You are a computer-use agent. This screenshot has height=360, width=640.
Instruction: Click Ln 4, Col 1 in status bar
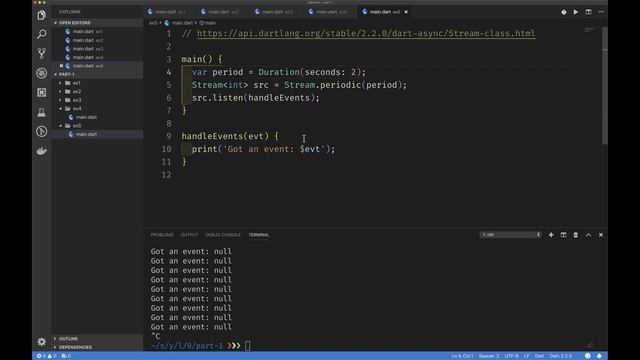(462, 356)
